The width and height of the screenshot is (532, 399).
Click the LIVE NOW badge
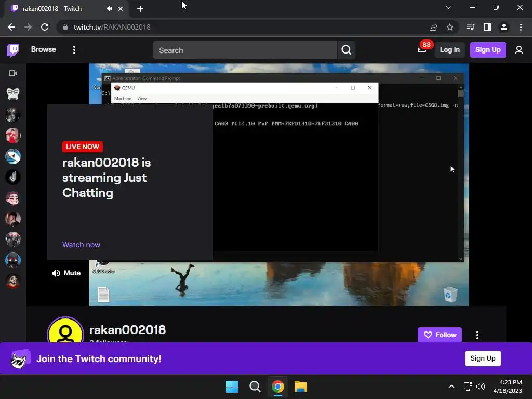[x=83, y=147]
